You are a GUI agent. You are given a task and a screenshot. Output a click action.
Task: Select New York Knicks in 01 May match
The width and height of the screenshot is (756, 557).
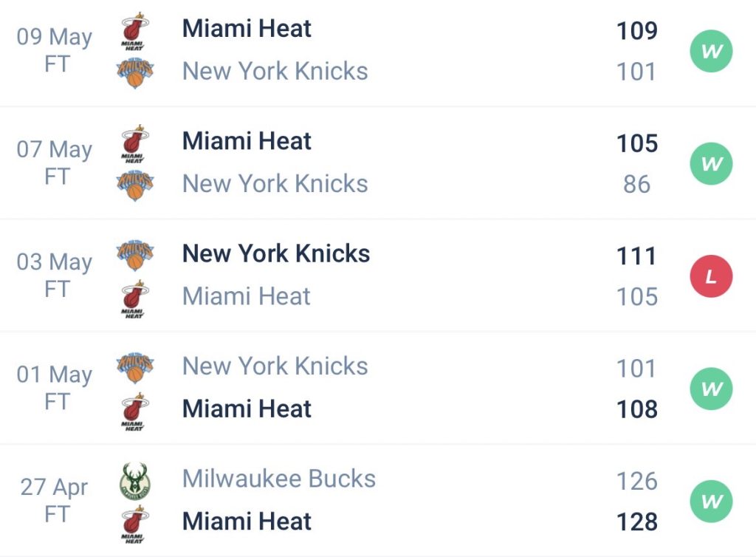pyautogui.click(x=275, y=366)
